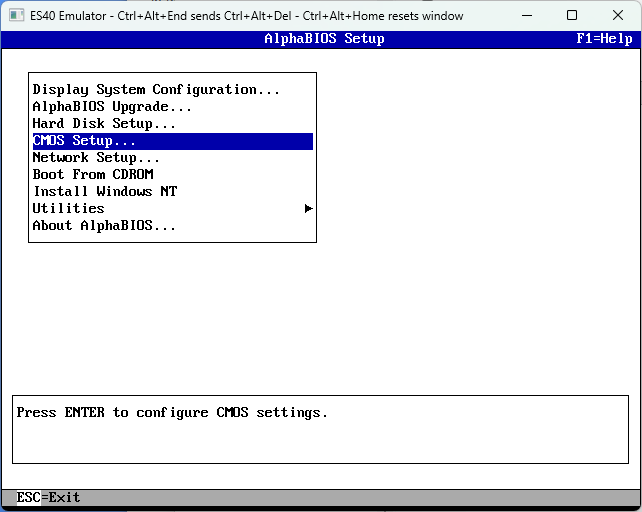Expand the Utilities submenu arrow
The width and height of the screenshot is (642, 512).
tap(309, 209)
